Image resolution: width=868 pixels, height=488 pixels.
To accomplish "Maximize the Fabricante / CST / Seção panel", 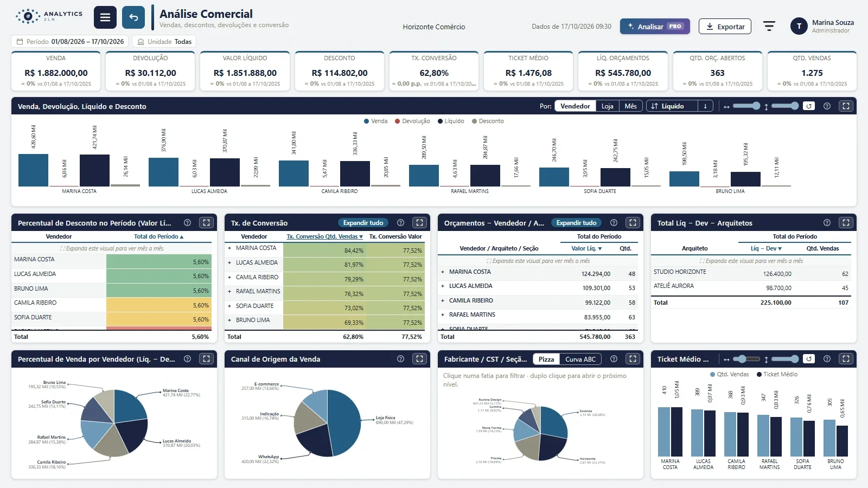I will [x=633, y=359].
